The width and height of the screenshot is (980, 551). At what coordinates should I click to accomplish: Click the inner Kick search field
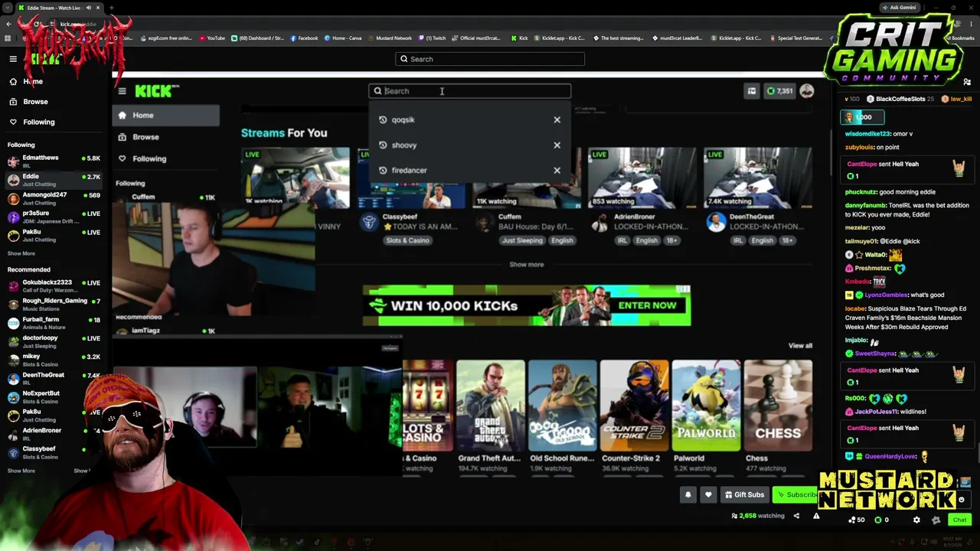tap(469, 91)
